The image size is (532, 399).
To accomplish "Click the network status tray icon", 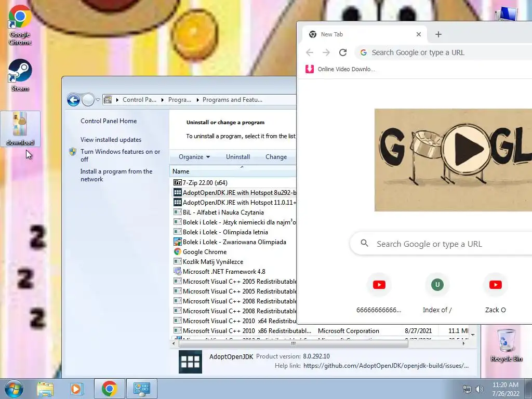I will click(467, 389).
